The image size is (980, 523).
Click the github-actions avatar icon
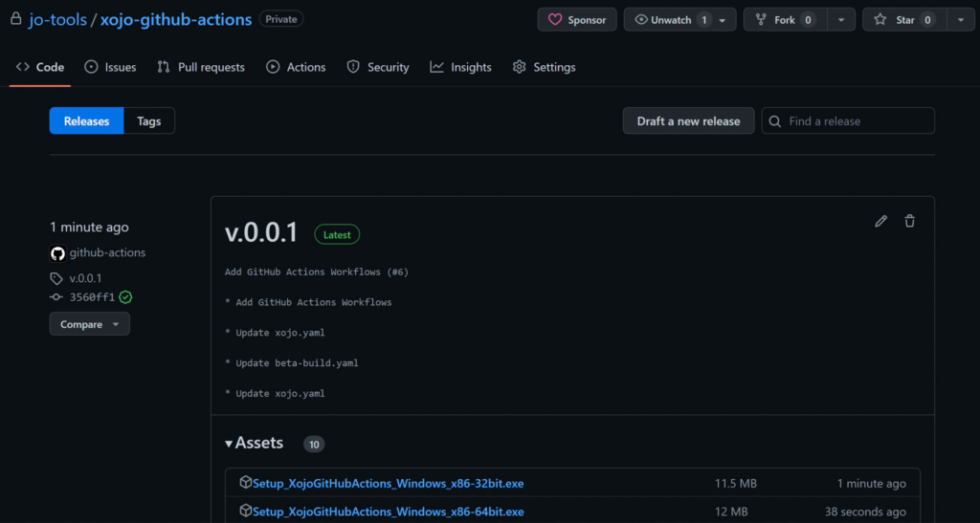coord(57,253)
